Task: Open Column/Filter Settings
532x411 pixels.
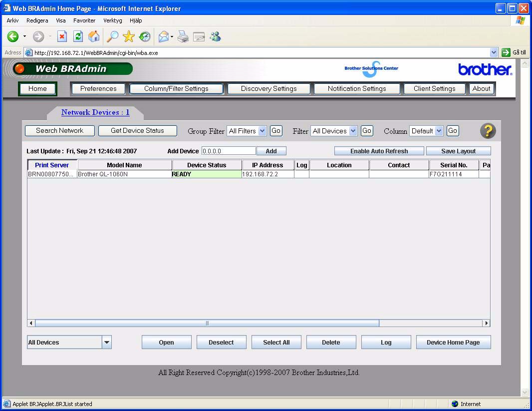Action: click(x=177, y=88)
